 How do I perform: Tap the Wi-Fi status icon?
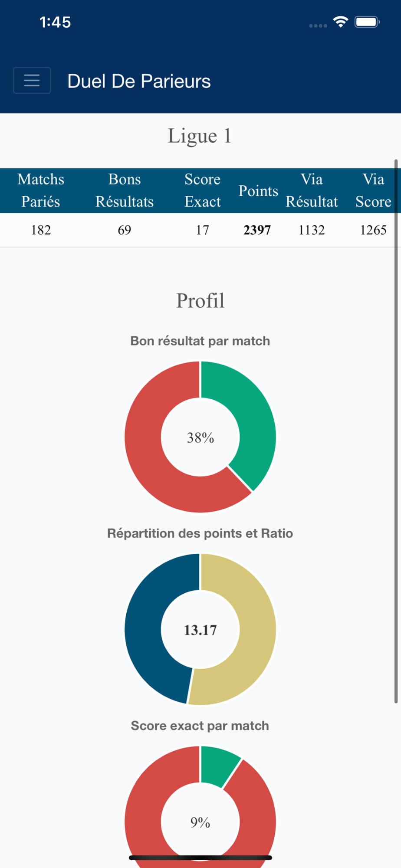tap(341, 22)
